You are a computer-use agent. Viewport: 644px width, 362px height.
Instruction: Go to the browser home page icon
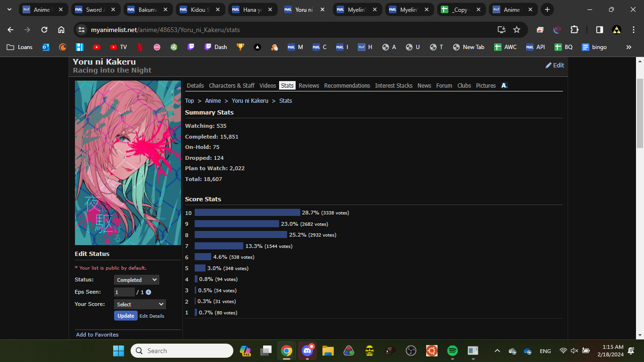tap(61, 30)
